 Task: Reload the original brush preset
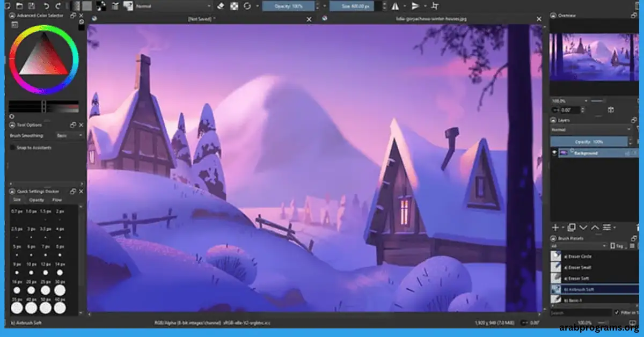247,6
